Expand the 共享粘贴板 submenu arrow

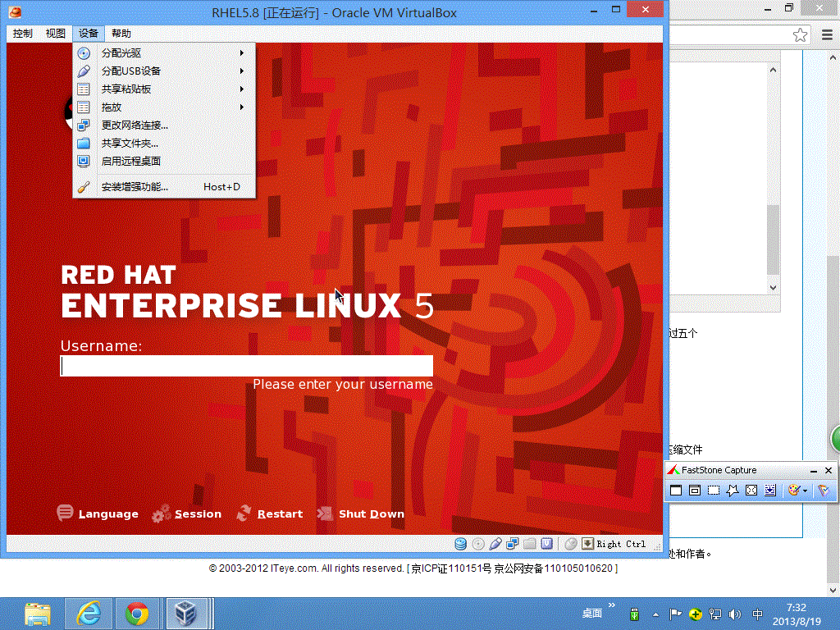[242, 89]
